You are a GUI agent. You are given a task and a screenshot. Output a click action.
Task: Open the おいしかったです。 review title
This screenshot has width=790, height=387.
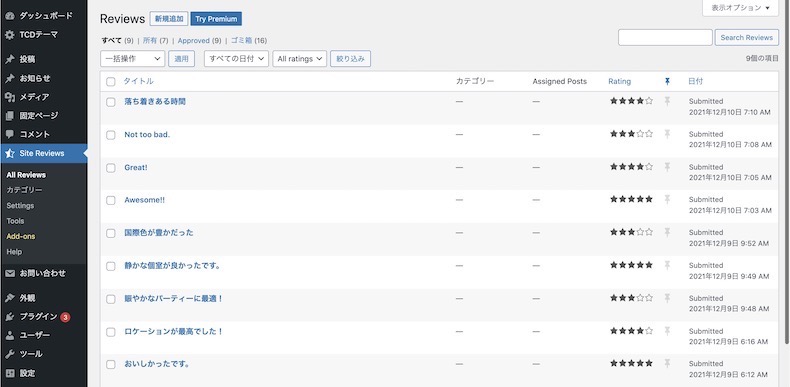pyautogui.click(x=157, y=364)
